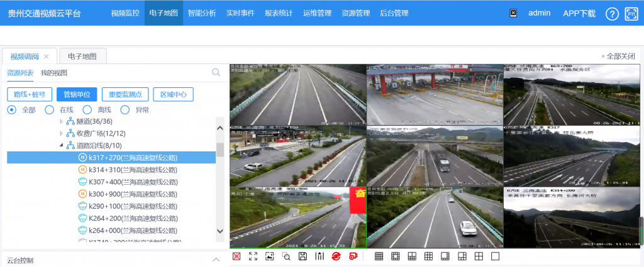Switch to the 我的视图 tab
Screen dimensions: 644x267
(54, 73)
